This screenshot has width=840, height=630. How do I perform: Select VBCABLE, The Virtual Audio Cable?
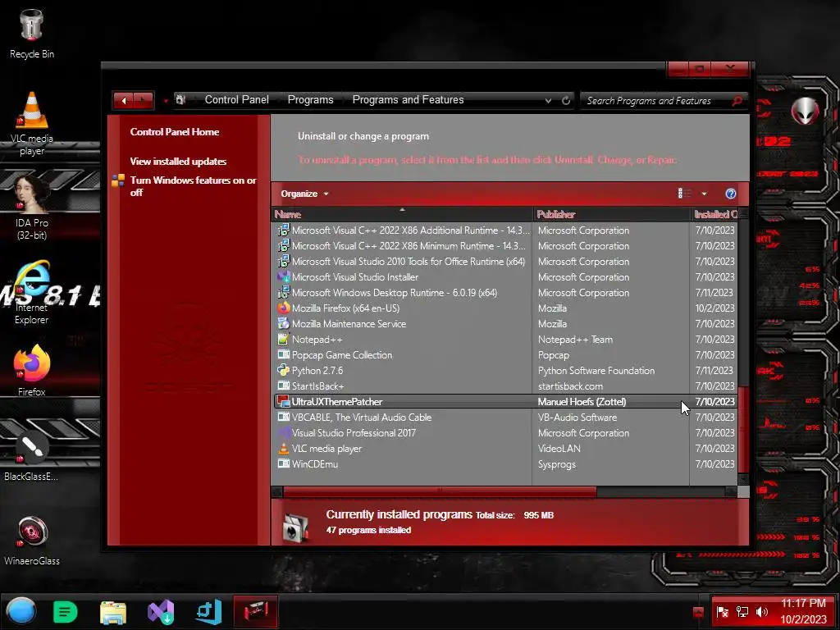[x=505, y=418]
